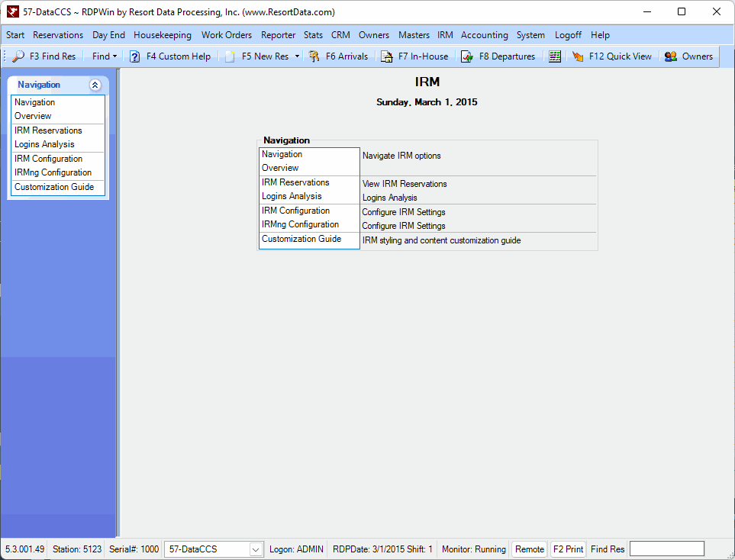Open IRMng Configuration in the sidebar
735x560 pixels.
[x=53, y=172]
